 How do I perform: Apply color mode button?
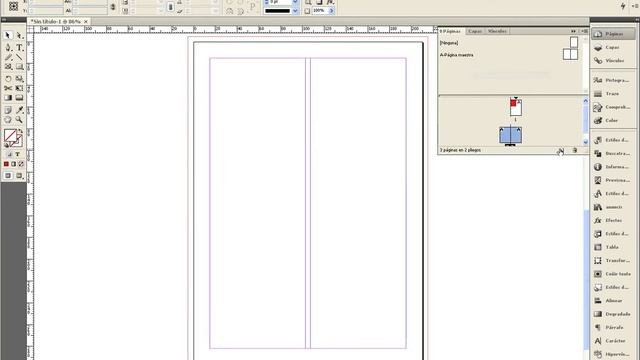pos(6,164)
